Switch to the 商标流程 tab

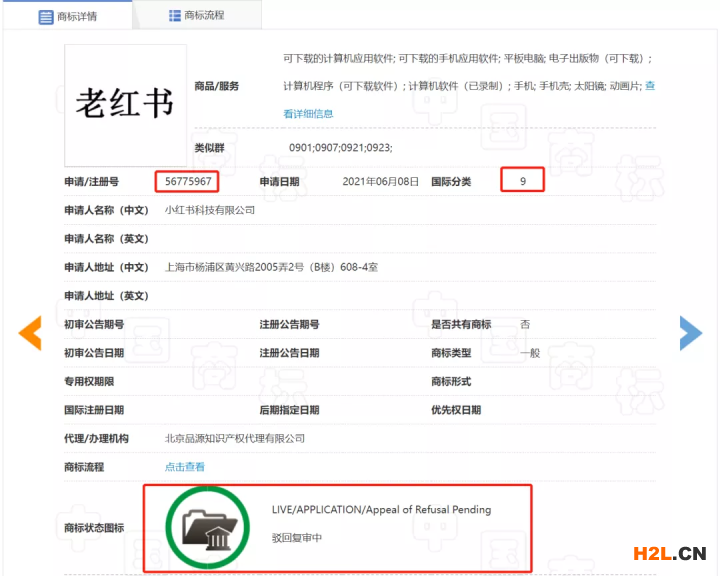click(x=197, y=16)
